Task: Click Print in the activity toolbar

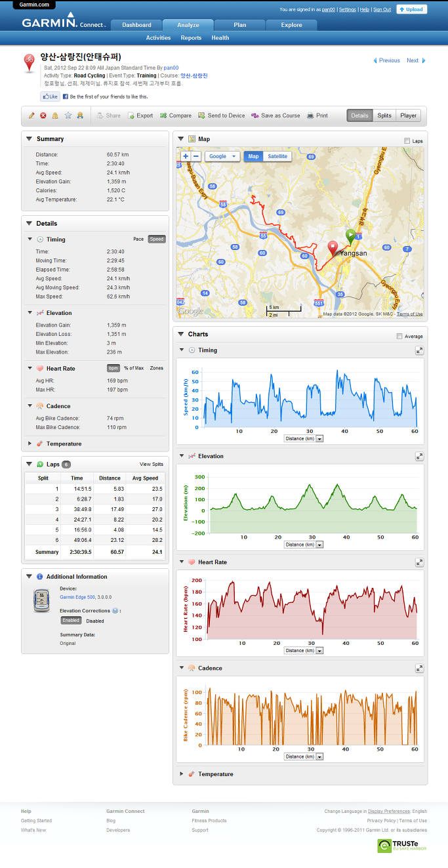Action: coord(317,115)
